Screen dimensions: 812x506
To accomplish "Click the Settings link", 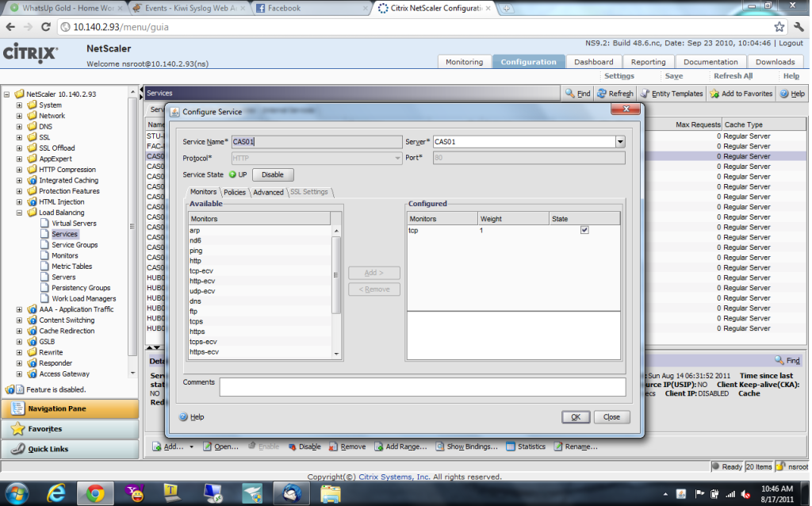I will click(619, 75).
